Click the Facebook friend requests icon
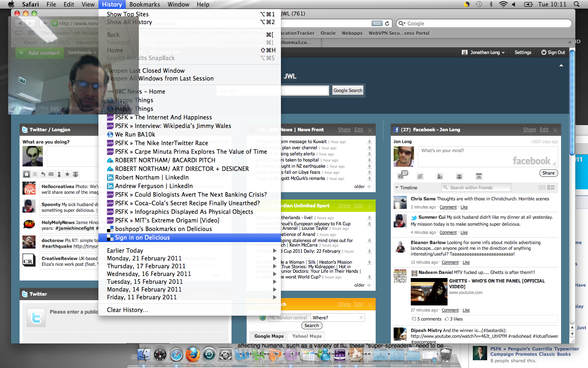 pos(440,176)
